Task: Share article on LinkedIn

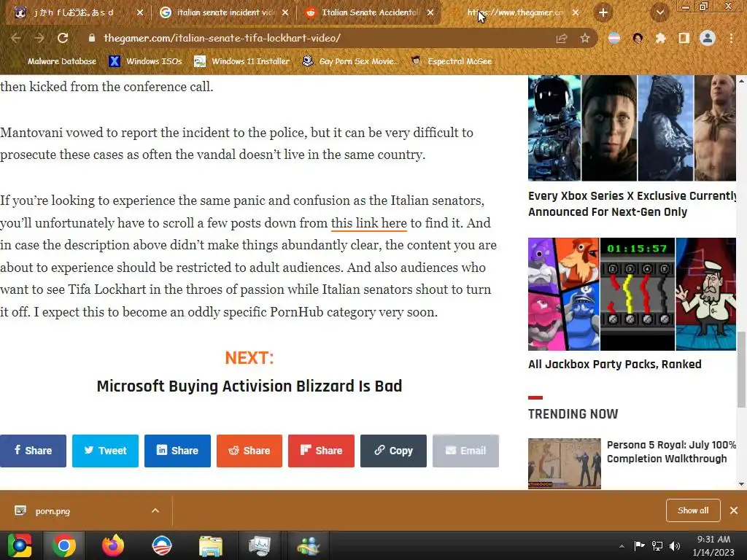Action: click(177, 451)
